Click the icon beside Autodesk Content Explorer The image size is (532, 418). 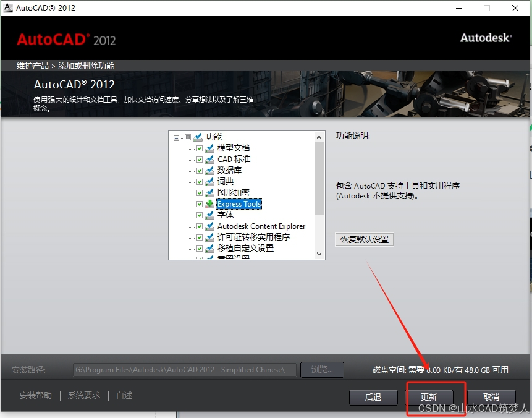point(209,226)
